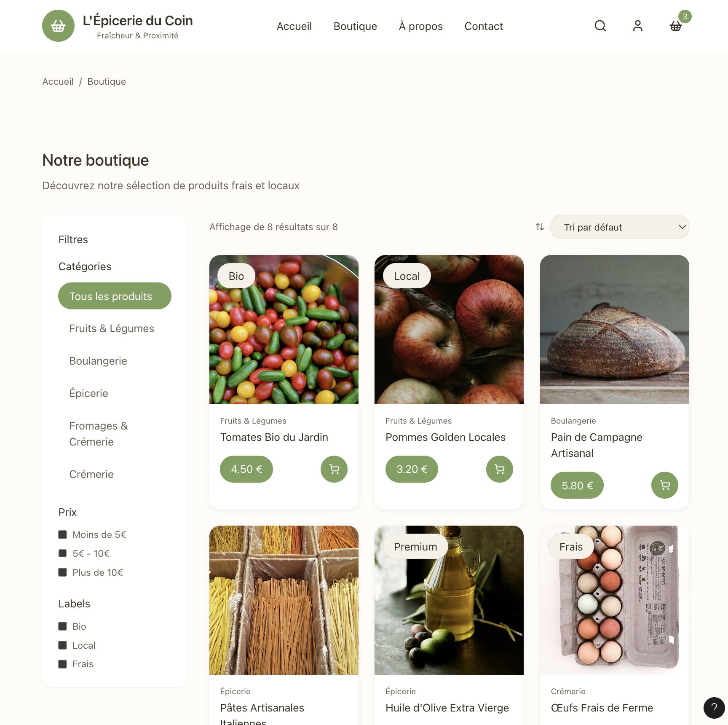Open the user account icon
Image resolution: width=728 pixels, height=725 pixels.
(638, 26)
